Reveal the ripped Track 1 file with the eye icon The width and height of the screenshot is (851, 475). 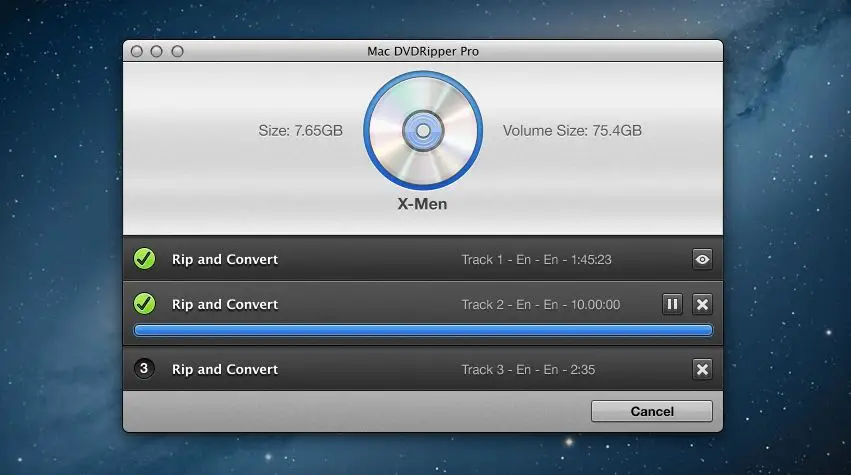click(x=702, y=259)
